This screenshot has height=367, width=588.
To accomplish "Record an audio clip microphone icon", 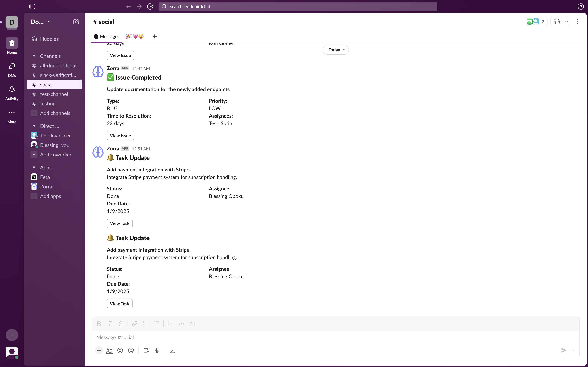I will coord(157,350).
